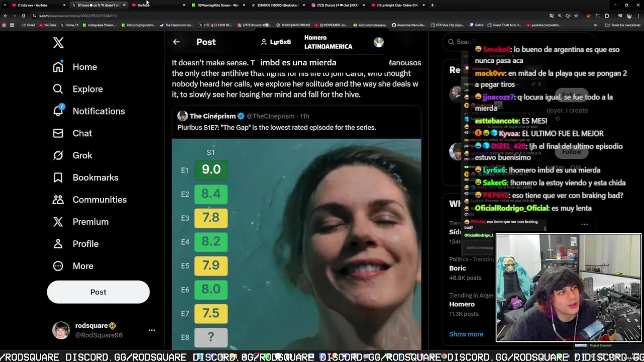Open Chat envelope in sidebar
This screenshot has height=362, width=644.
pos(72,133)
